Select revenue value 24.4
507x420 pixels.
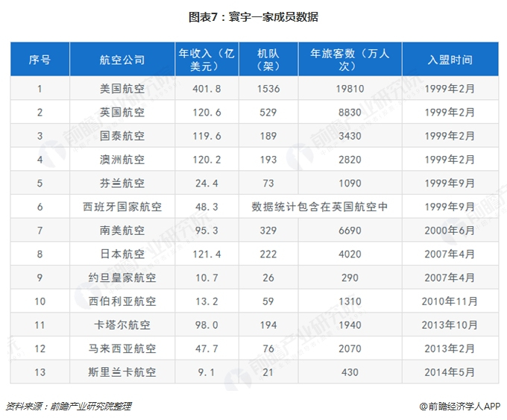click(x=207, y=183)
